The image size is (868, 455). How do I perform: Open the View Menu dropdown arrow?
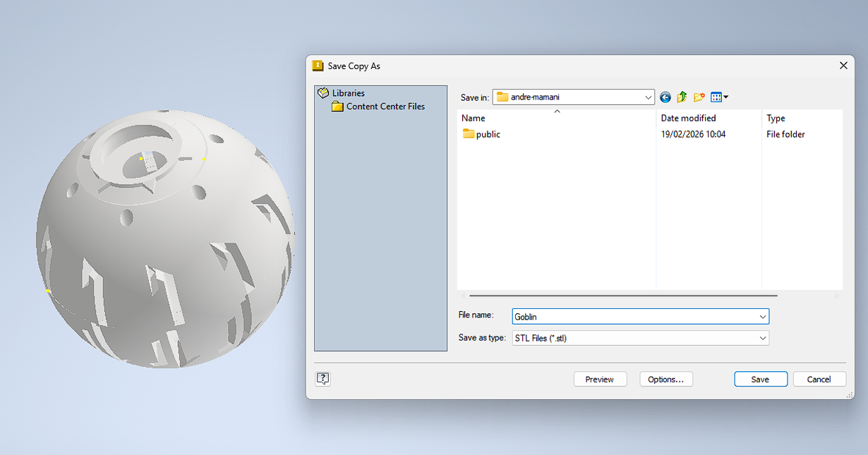coord(726,97)
